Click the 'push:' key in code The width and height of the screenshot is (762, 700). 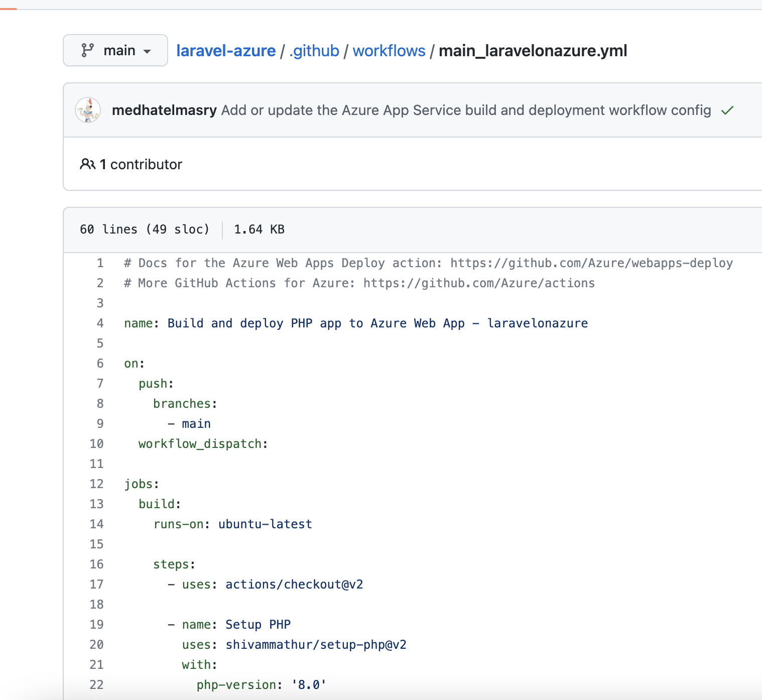[x=156, y=384]
